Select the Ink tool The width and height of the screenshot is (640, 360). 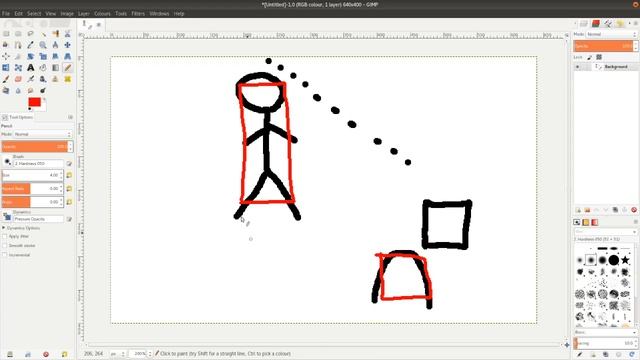[43, 79]
